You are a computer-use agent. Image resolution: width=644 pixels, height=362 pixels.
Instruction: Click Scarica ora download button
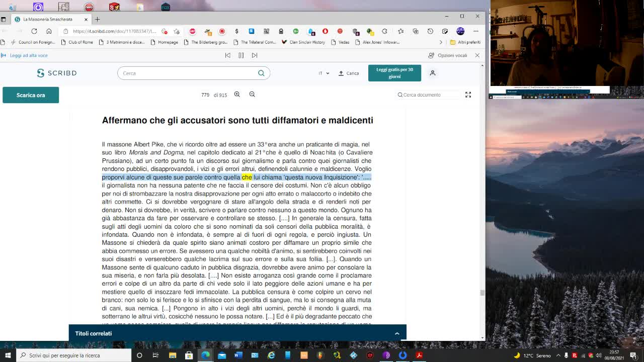point(31,95)
